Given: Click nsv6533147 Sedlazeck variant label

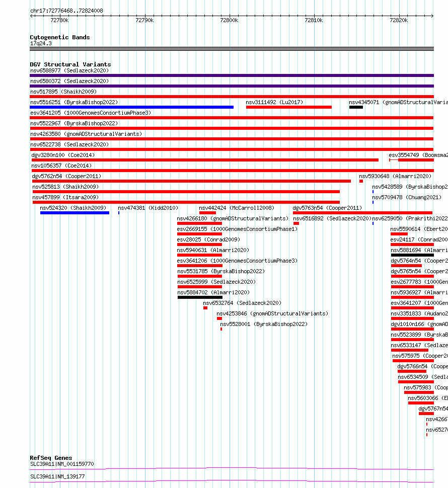Looking at the screenshot, I should pyautogui.click(x=419, y=346).
